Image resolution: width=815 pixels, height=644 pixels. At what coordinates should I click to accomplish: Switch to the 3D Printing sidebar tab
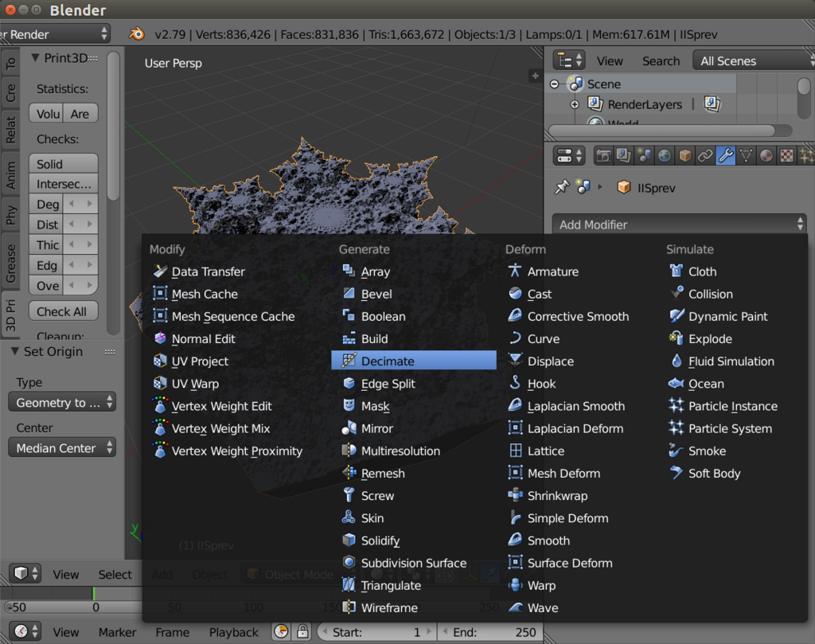click(x=10, y=315)
